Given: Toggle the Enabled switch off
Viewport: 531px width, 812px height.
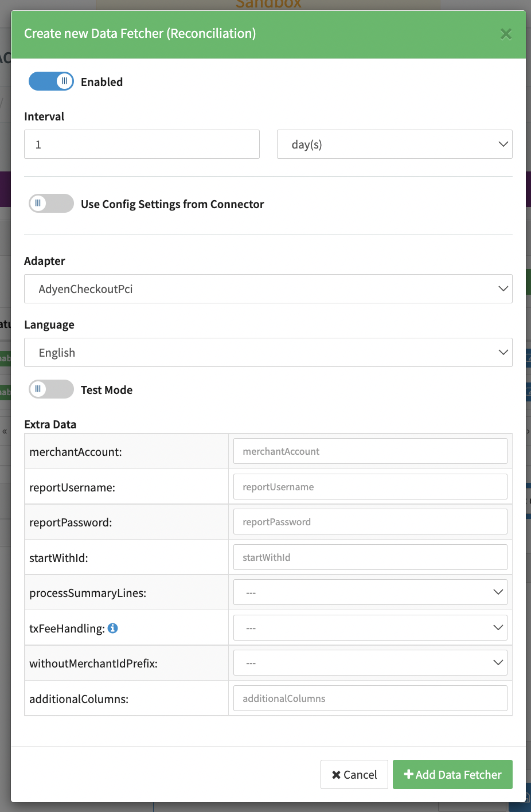Looking at the screenshot, I should coord(51,81).
